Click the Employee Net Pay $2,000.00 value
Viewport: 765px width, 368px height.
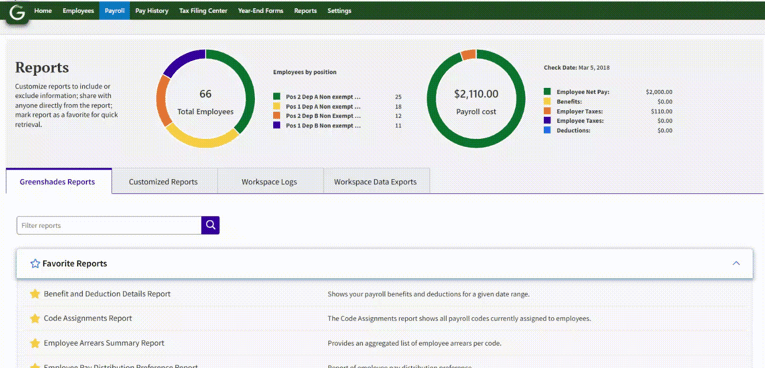click(659, 92)
